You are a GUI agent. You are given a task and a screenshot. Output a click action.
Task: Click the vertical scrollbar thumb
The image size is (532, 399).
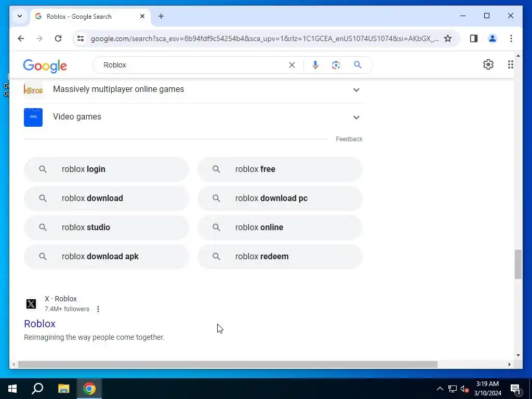pos(518,264)
